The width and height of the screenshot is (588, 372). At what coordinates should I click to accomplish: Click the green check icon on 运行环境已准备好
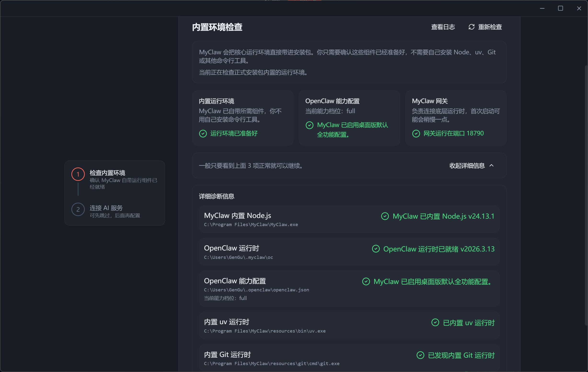[203, 134]
